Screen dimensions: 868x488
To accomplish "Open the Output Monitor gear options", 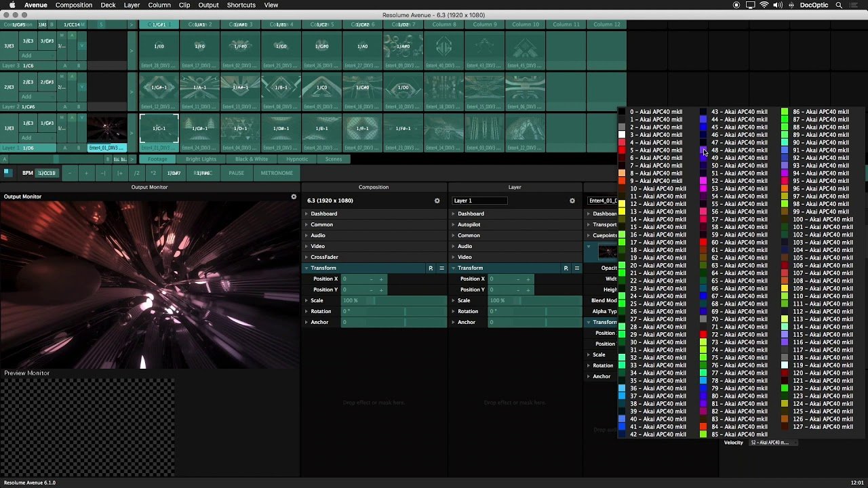I will point(294,197).
